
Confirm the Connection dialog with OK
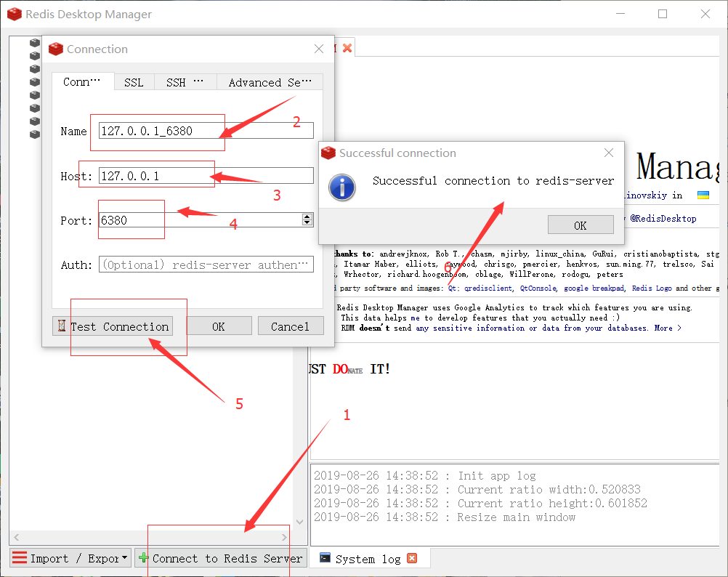[219, 326]
